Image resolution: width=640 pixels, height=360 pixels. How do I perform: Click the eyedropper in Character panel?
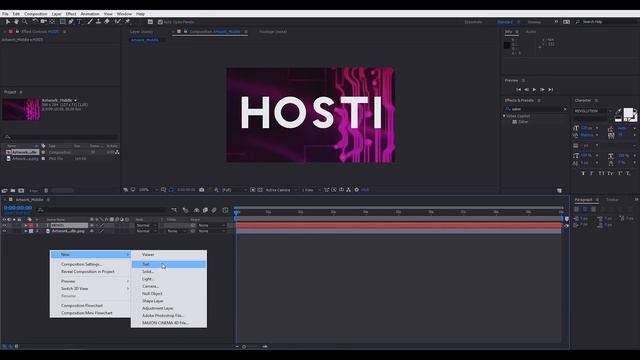coord(618,111)
